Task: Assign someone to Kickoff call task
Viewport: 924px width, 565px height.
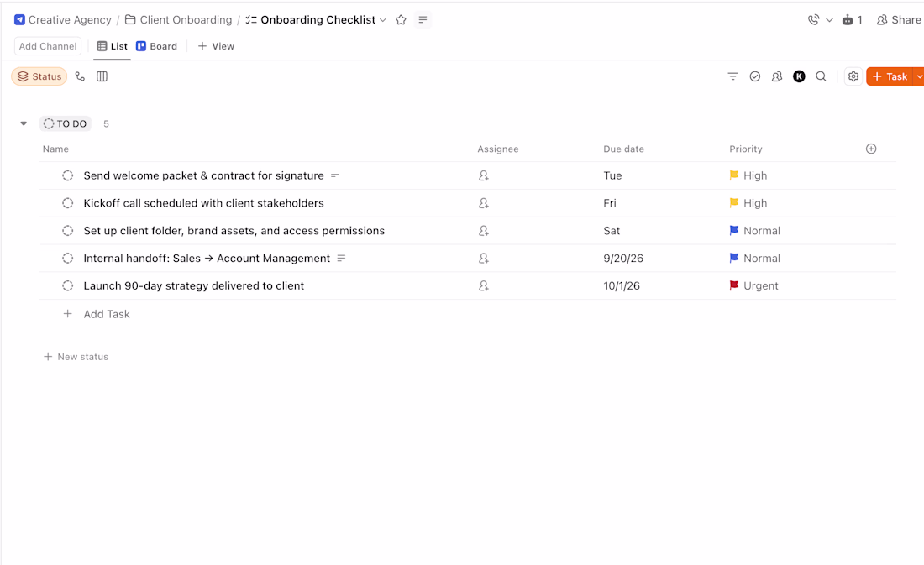Action: coord(484,203)
